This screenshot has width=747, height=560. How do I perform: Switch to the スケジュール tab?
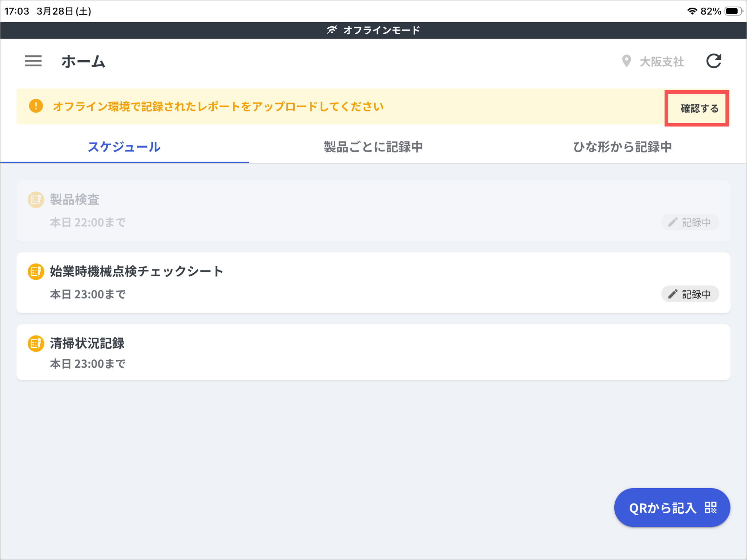pyautogui.click(x=124, y=147)
